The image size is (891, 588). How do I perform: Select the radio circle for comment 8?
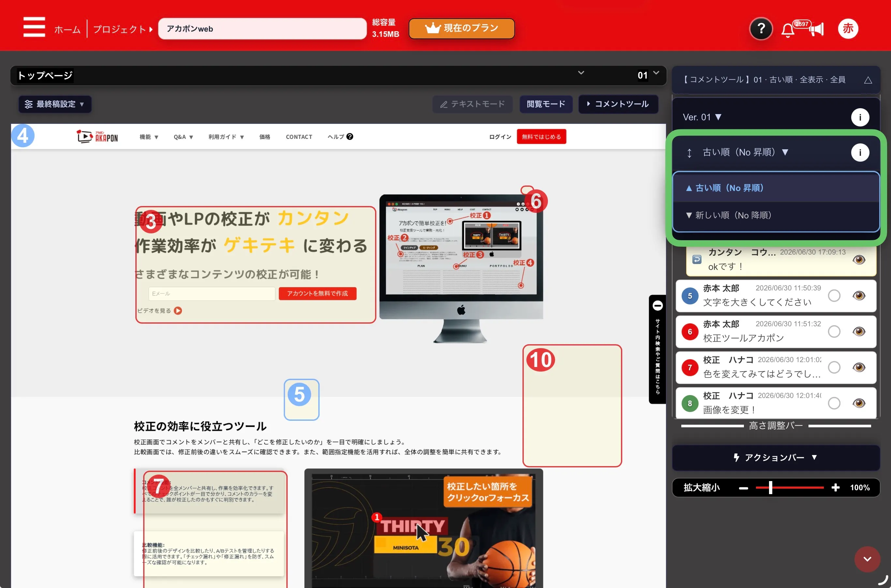pyautogui.click(x=834, y=403)
